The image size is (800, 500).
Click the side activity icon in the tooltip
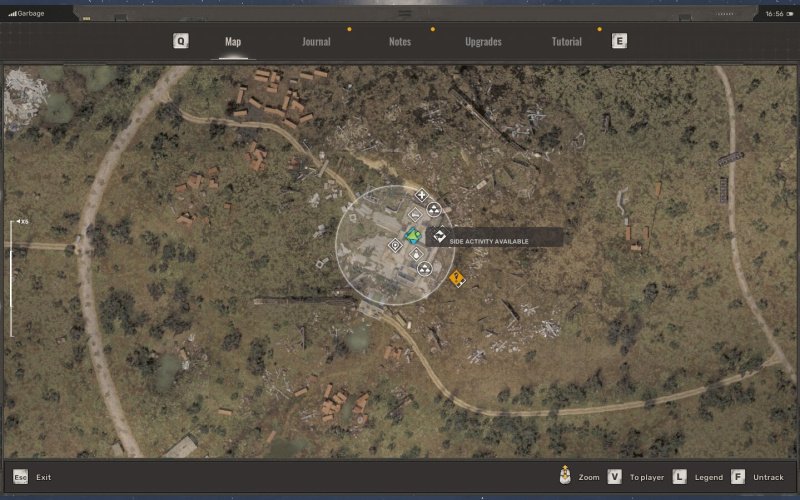click(x=439, y=235)
